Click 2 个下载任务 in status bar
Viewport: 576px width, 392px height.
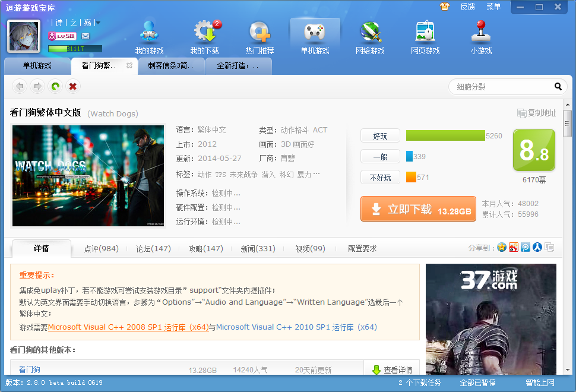point(420,383)
